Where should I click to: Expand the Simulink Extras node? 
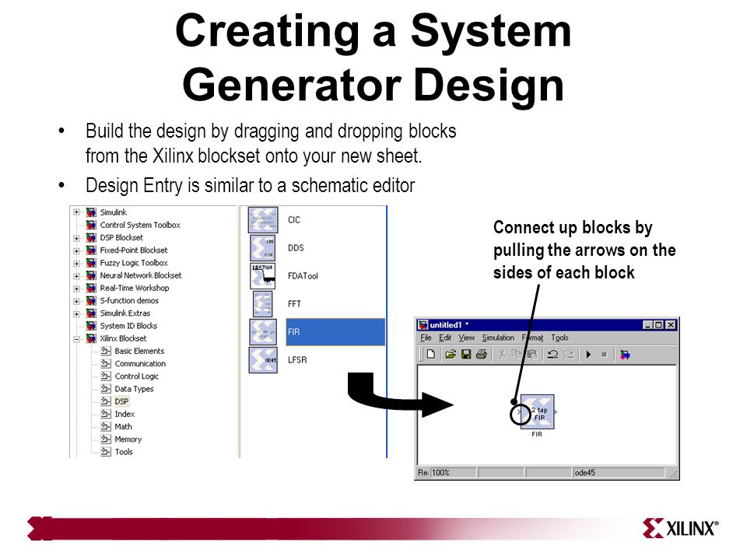pyautogui.click(x=76, y=313)
